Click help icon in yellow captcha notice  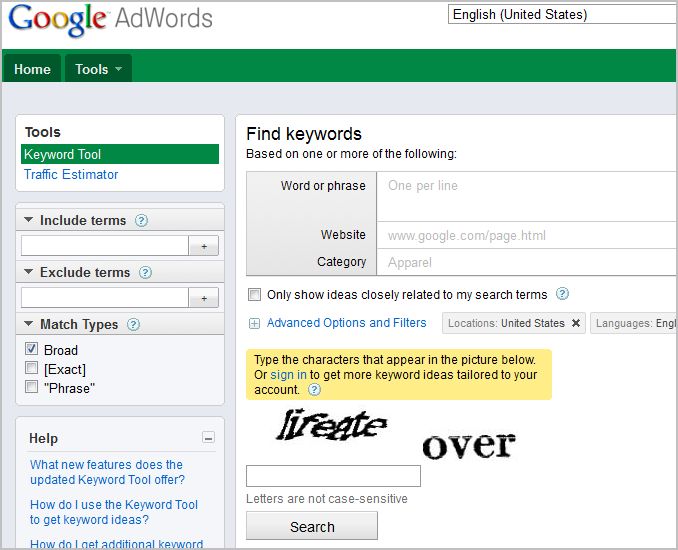[x=315, y=390]
